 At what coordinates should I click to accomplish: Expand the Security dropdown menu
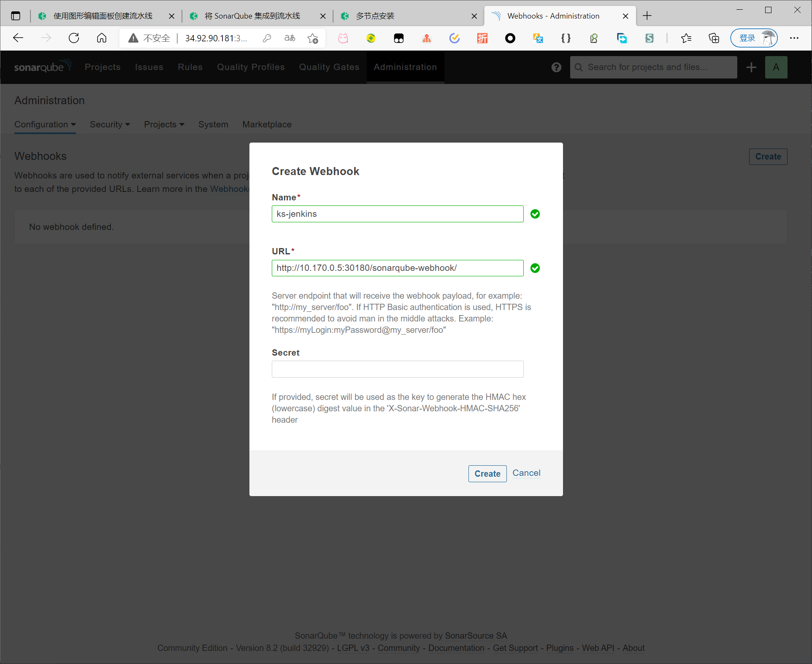coord(110,124)
